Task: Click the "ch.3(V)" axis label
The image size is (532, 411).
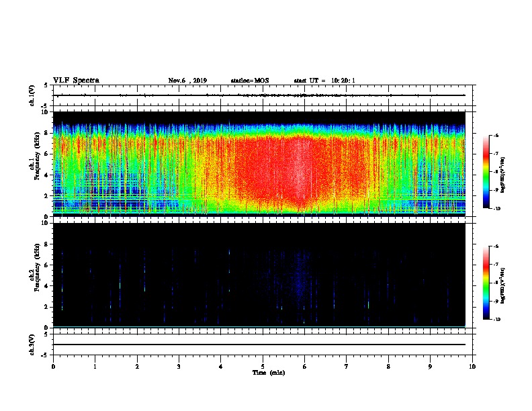Action: [32, 345]
